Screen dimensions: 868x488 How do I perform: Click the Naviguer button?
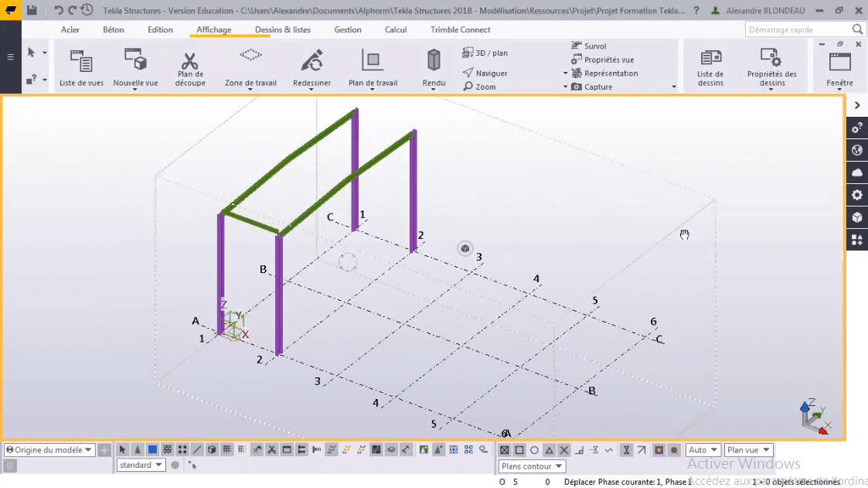point(485,73)
